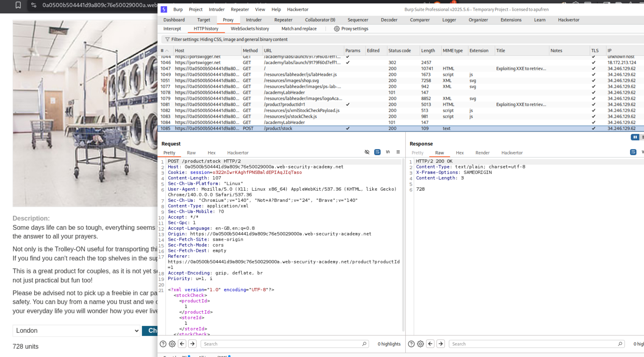The height and width of the screenshot is (357, 644).
Task: Click the Burp lightning bolt icon
Action: coord(164,9)
